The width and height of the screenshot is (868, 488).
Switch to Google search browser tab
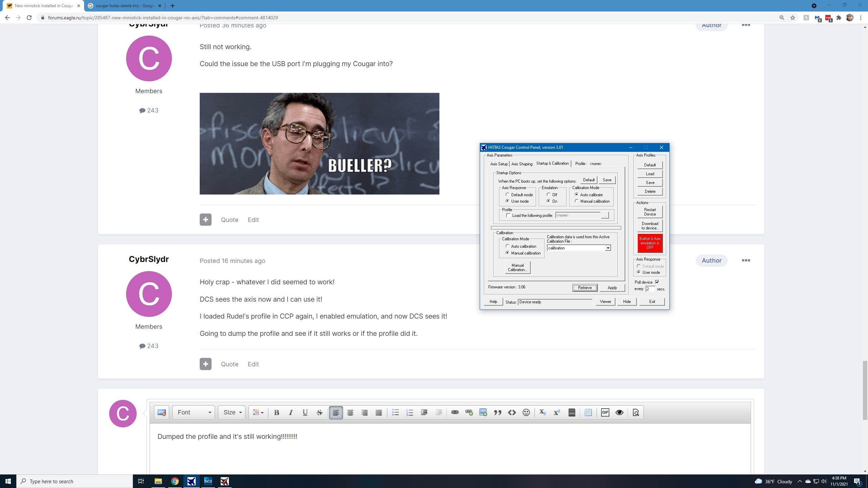tap(125, 6)
